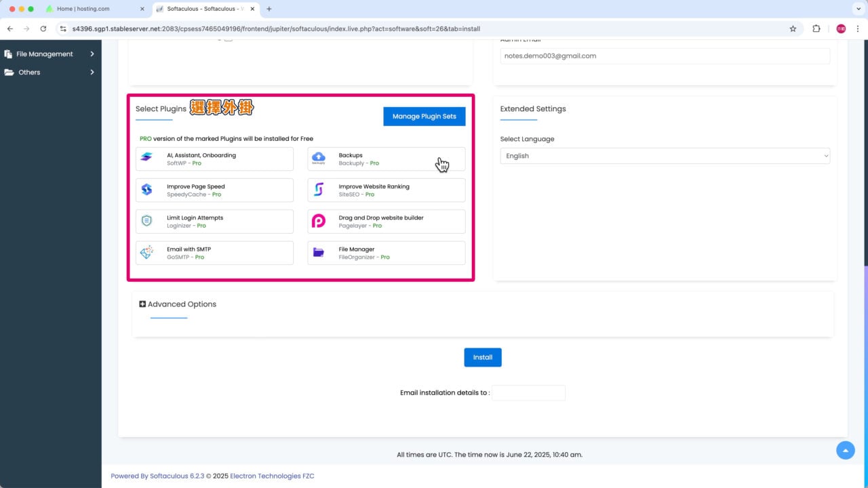Click the Pagelayer plugin icon
The image size is (868, 488).
click(319, 221)
